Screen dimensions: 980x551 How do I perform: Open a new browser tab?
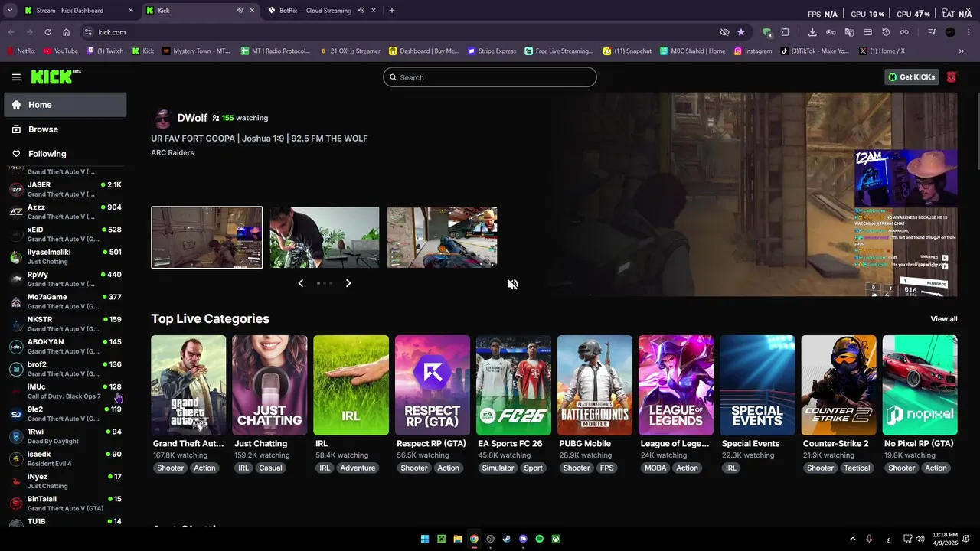coord(392,11)
